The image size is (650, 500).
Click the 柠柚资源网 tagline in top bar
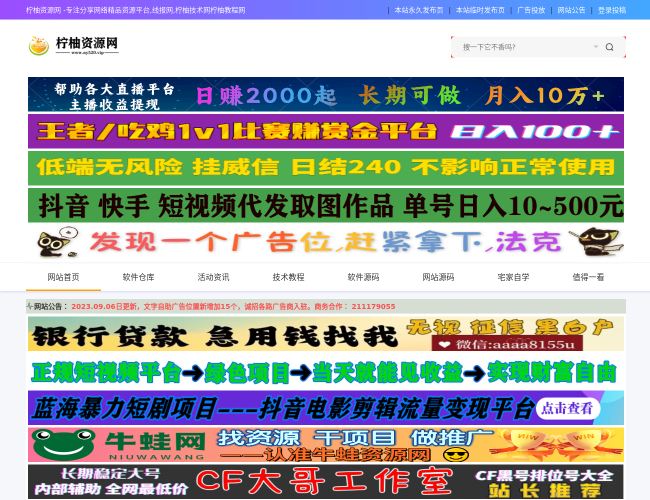click(x=136, y=10)
